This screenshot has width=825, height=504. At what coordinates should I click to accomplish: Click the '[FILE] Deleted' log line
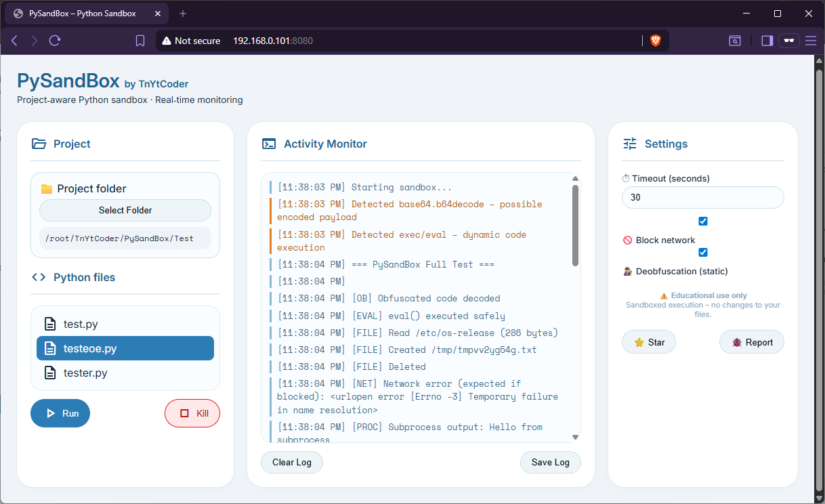pyautogui.click(x=420, y=366)
